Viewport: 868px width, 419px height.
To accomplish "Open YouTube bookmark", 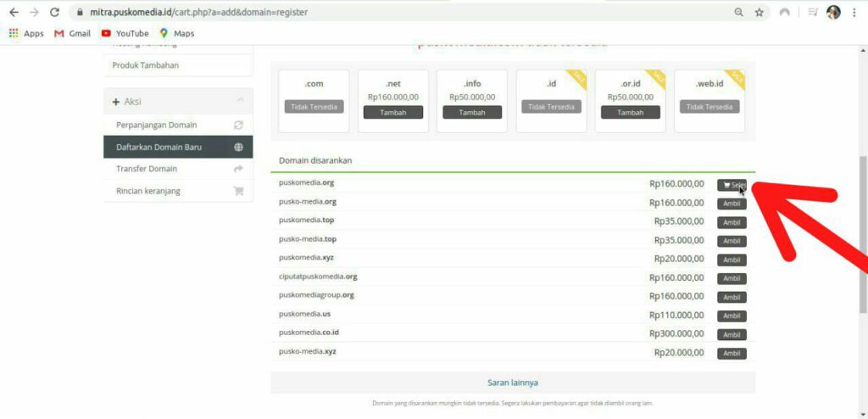I will (x=125, y=33).
